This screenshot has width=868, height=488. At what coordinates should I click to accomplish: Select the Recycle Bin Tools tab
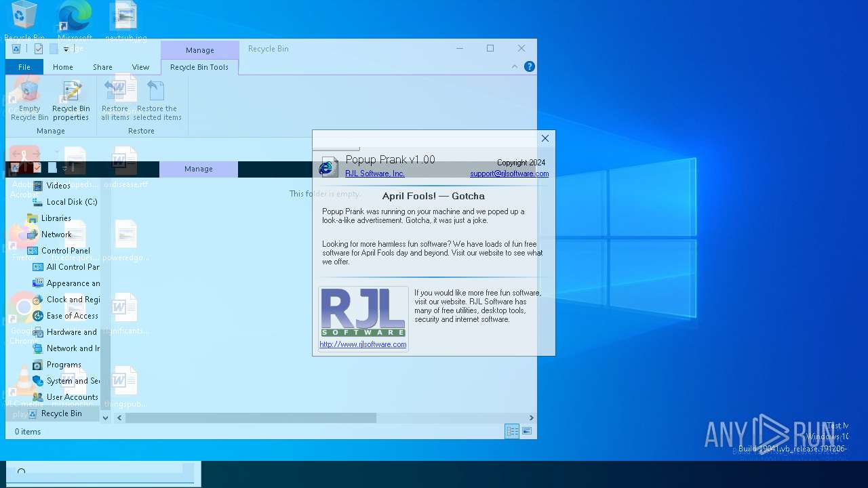click(199, 67)
